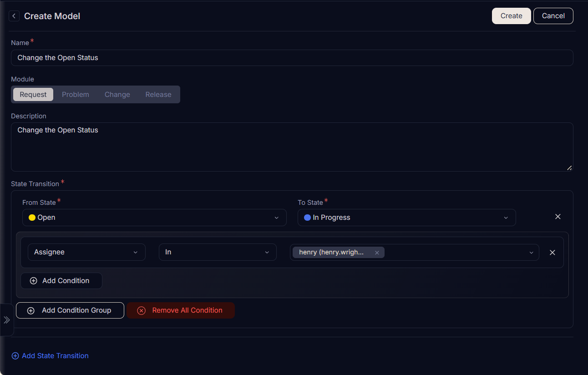Click the Description field label
Viewport: 588px width, 375px height.
(29, 116)
